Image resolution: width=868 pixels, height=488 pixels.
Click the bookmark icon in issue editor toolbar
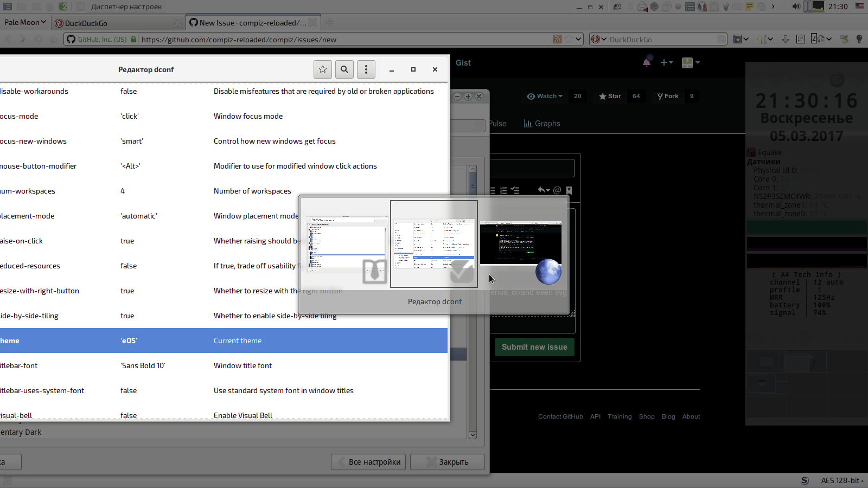[569, 190]
